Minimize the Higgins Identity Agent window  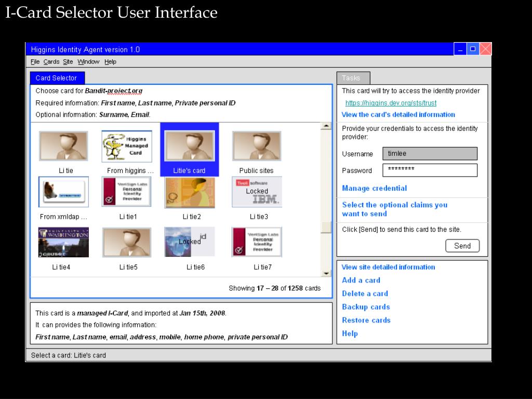pos(460,49)
